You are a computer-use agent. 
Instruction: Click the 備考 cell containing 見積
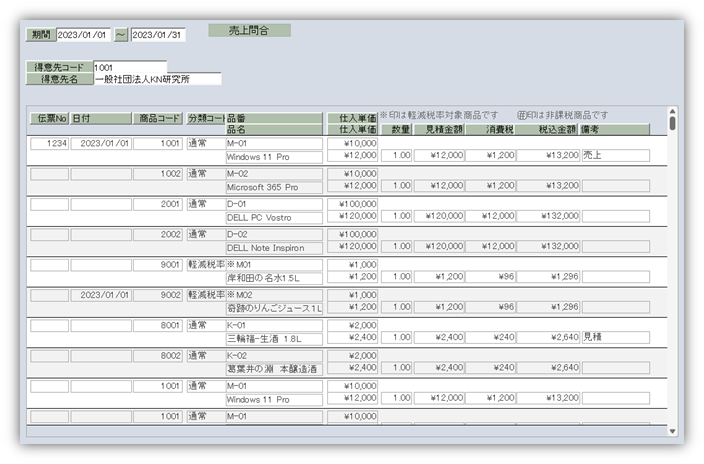pos(615,337)
